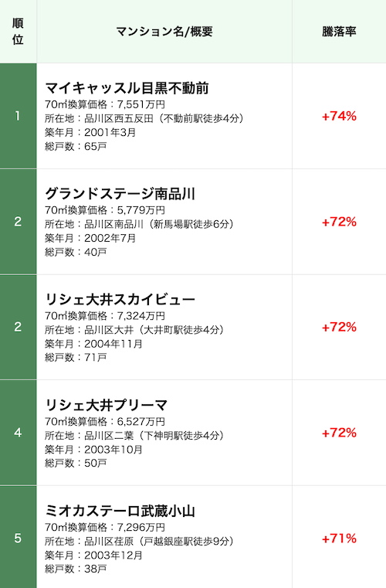Image resolution: width=386 pixels, height=588 pixels.
Task: Click the 築年月 2004年11月 text
Action: point(93,344)
